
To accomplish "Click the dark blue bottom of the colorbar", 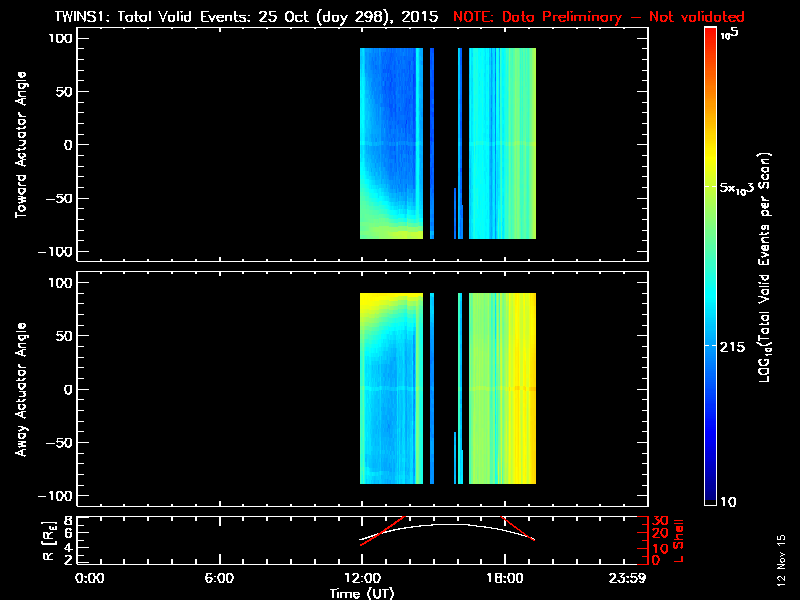I will coord(711,500).
